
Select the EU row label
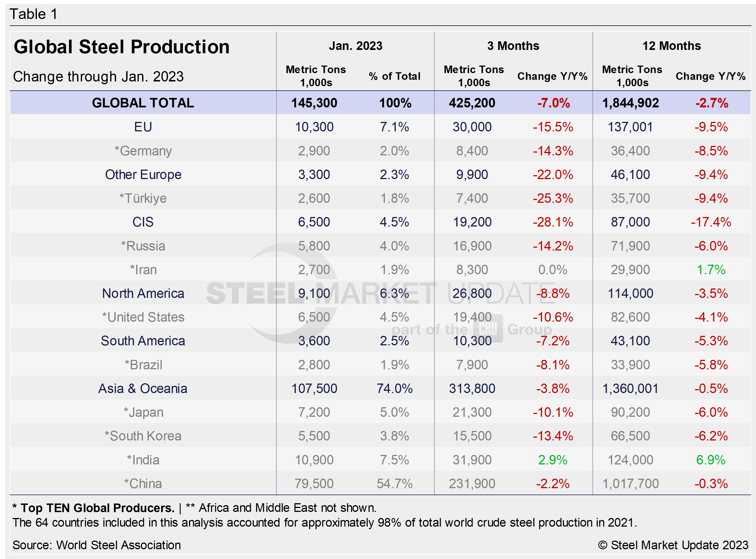pos(143,127)
